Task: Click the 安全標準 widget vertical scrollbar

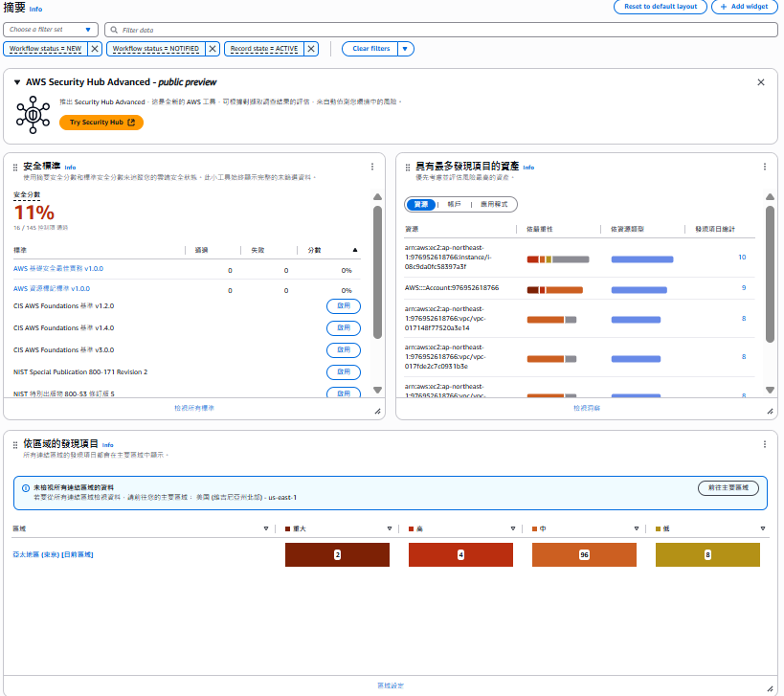Action: click(377, 273)
